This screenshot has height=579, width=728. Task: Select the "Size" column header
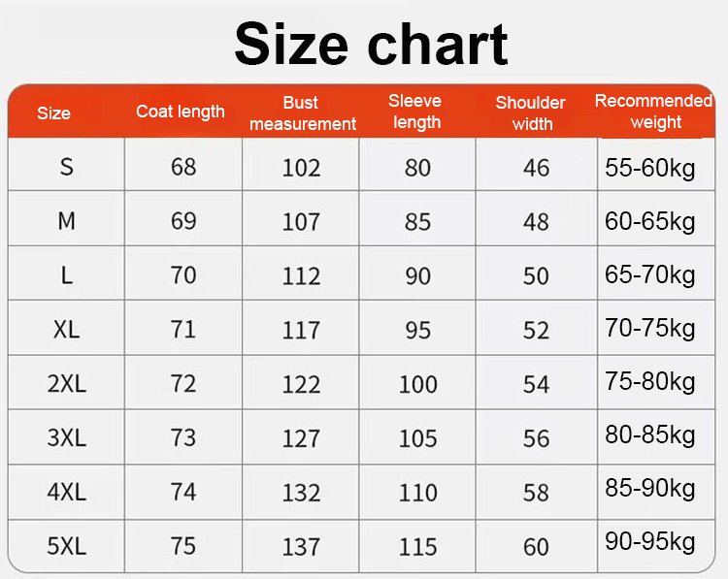click(x=54, y=113)
